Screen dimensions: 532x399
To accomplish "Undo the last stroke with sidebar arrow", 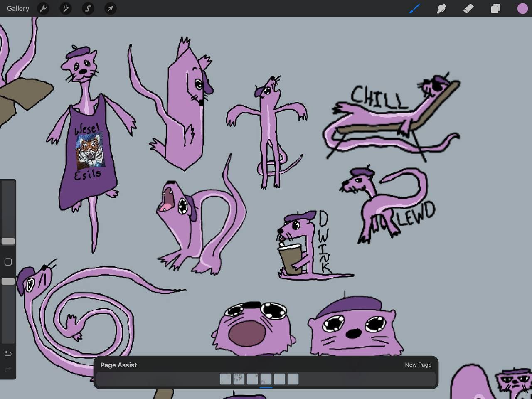I will 8,353.
